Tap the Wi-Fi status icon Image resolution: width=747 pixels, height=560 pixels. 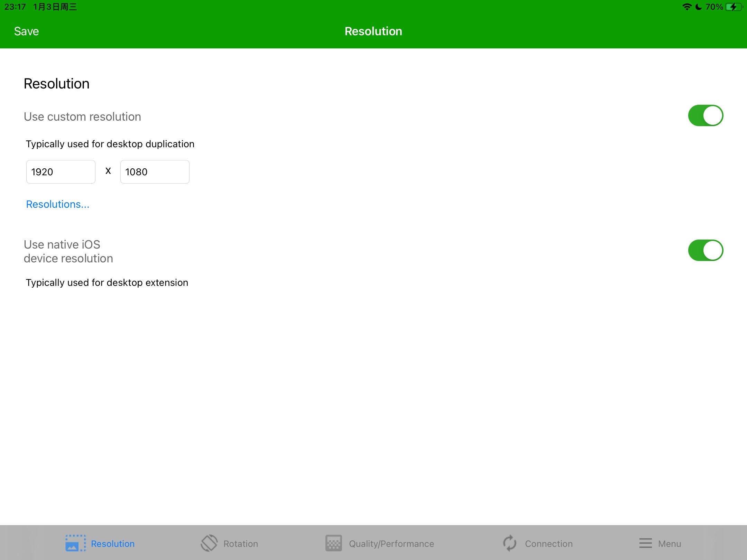(x=686, y=7)
